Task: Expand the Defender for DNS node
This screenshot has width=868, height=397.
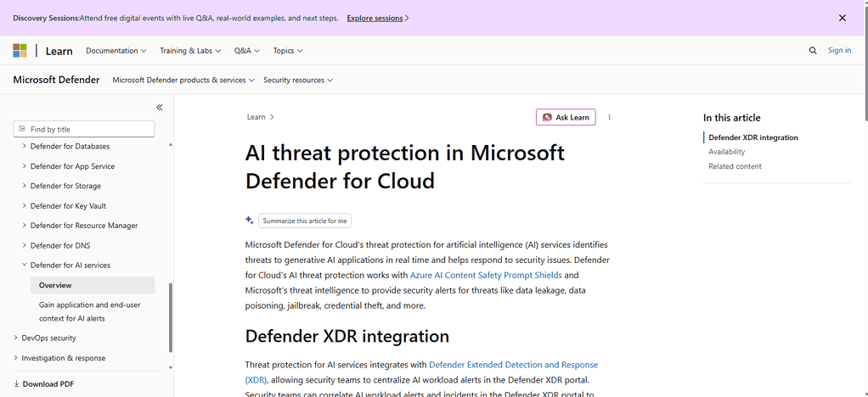Action: [25, 245]
